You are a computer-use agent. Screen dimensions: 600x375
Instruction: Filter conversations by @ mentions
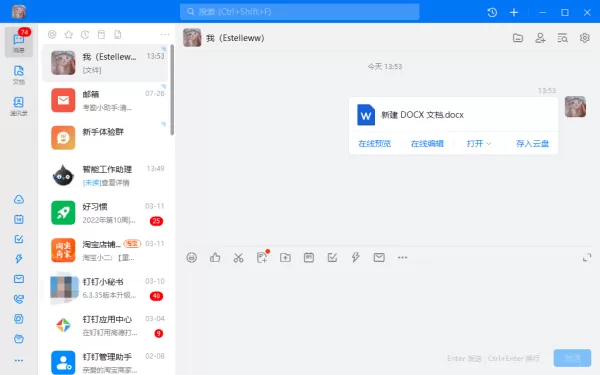tap(52, 35)
